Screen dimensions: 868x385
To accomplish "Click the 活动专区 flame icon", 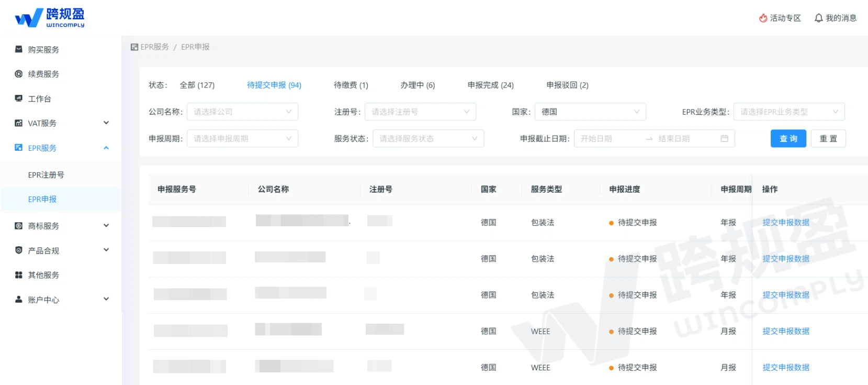I will point(763,18).
